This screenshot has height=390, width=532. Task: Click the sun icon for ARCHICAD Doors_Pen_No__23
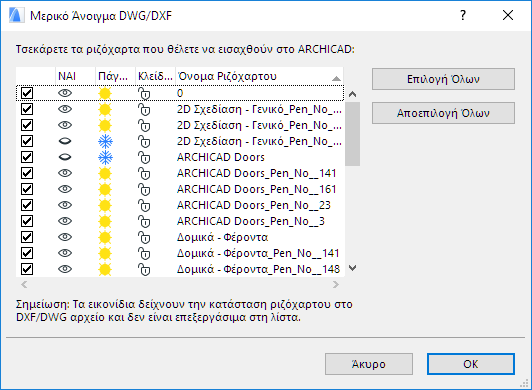(105, 205)
